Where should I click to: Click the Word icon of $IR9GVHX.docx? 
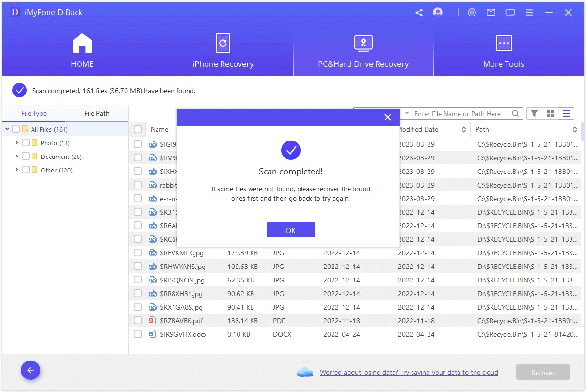(x=152, y=334)
